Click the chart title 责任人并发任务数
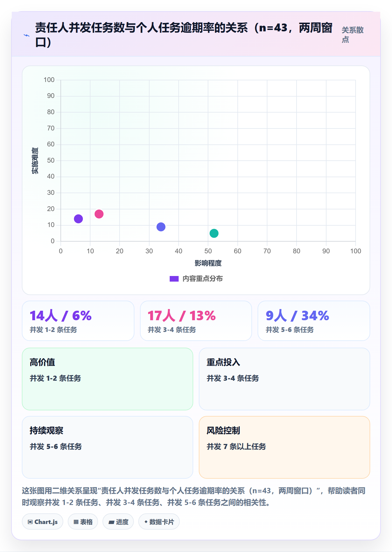 click(184, 35)
